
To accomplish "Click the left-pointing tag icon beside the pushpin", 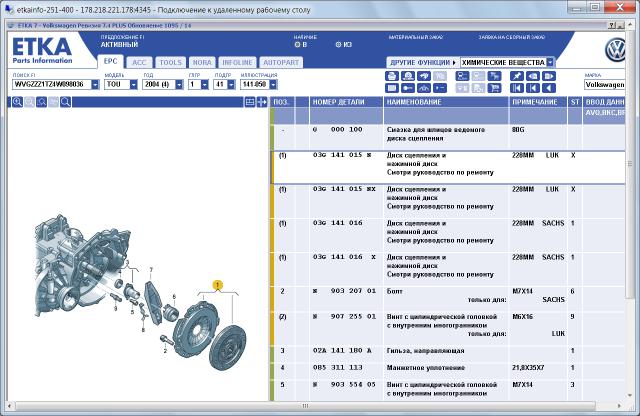I will [532, 76].
